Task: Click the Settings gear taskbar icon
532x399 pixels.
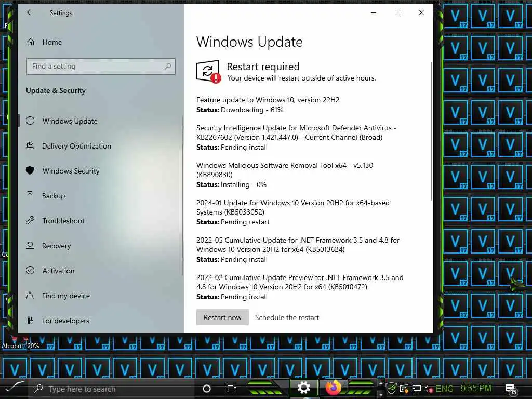Action: coord(303,388)
